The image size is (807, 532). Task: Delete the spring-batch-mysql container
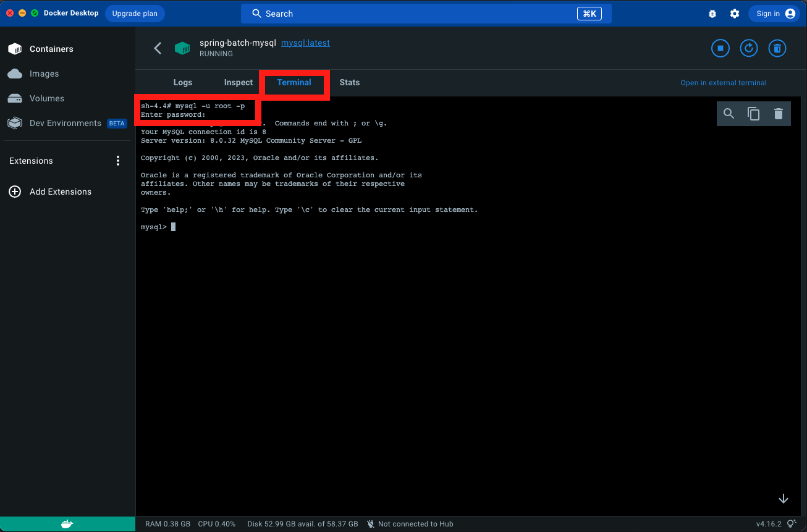[x=777, y=48]
